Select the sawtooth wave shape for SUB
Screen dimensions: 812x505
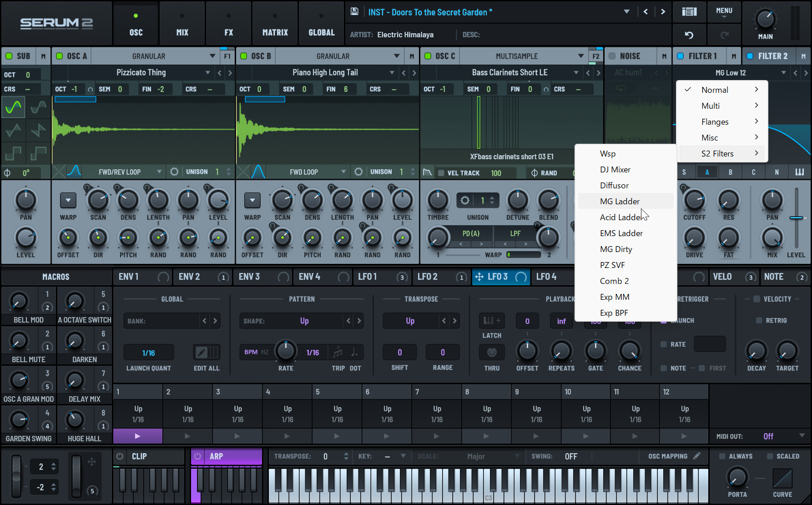(x=38, y=131)
